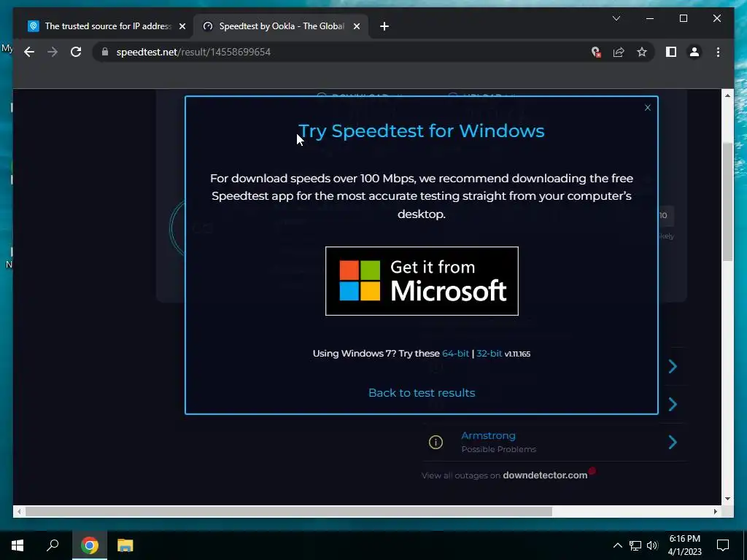Click the horizontal scroll right arrow
Image resolution: width=747 pixels, height=560 pixels.
(x=715, y=511)
